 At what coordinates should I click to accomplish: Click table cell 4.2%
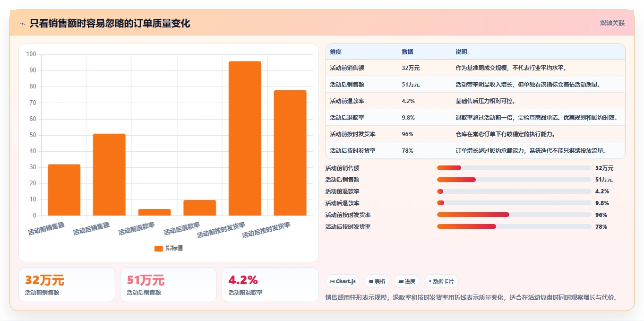pyautogui.click(x=408, y=101)
